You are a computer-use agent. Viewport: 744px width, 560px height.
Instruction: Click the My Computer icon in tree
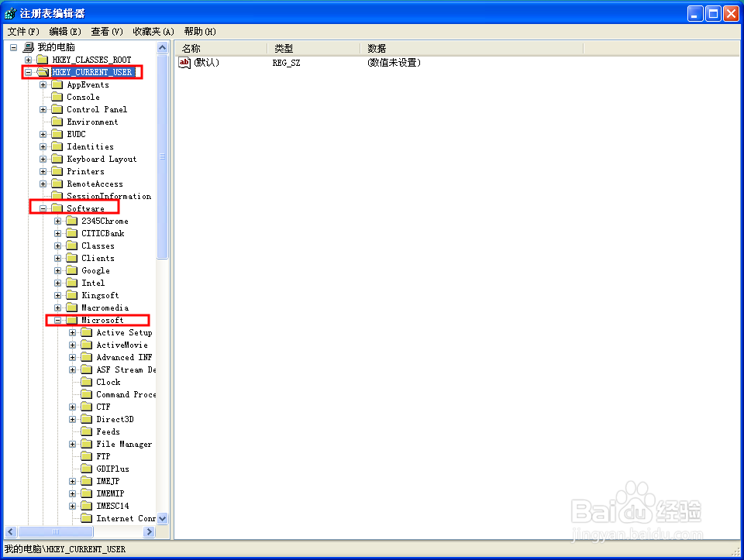[x=29, y=47]
